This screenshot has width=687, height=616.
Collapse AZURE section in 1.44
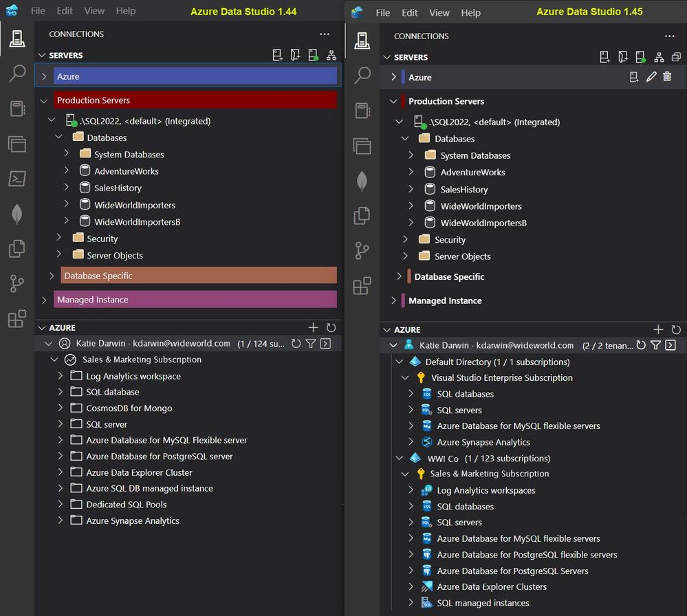(x=42, y=328)
